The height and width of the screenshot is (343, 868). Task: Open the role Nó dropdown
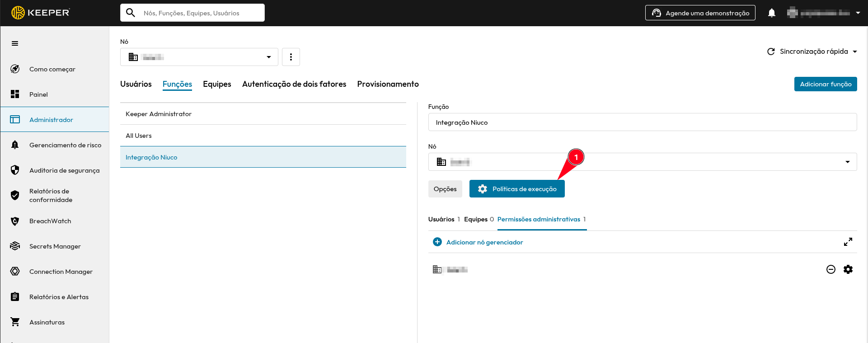643,162
